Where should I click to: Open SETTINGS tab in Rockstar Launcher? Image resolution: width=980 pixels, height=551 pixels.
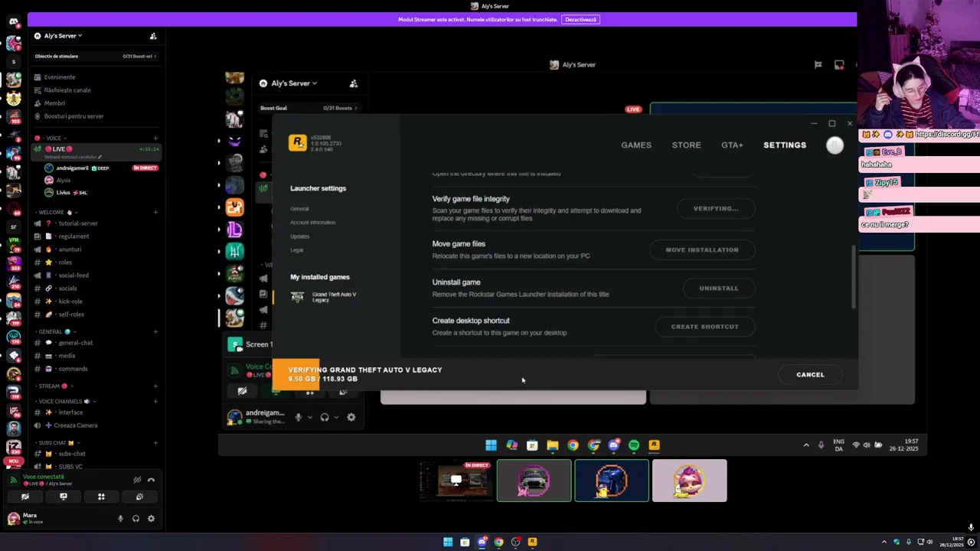(x=785, y=145)
